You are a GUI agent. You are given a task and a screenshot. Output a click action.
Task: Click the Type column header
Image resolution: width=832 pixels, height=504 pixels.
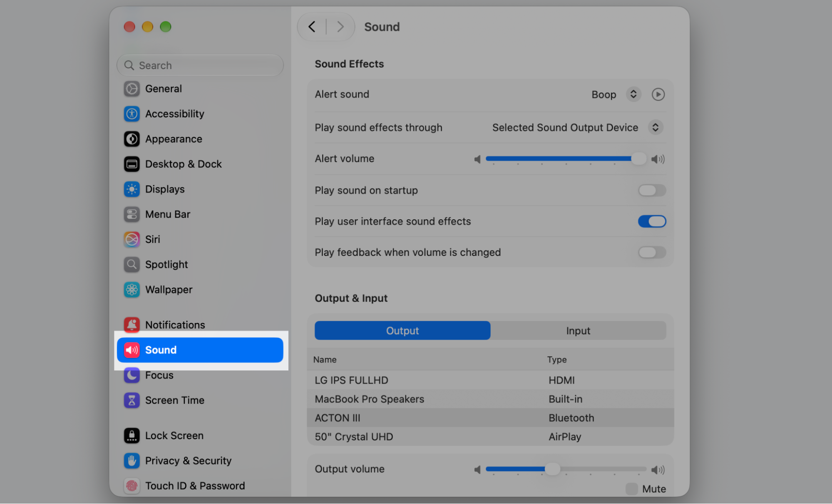[557, 360]
